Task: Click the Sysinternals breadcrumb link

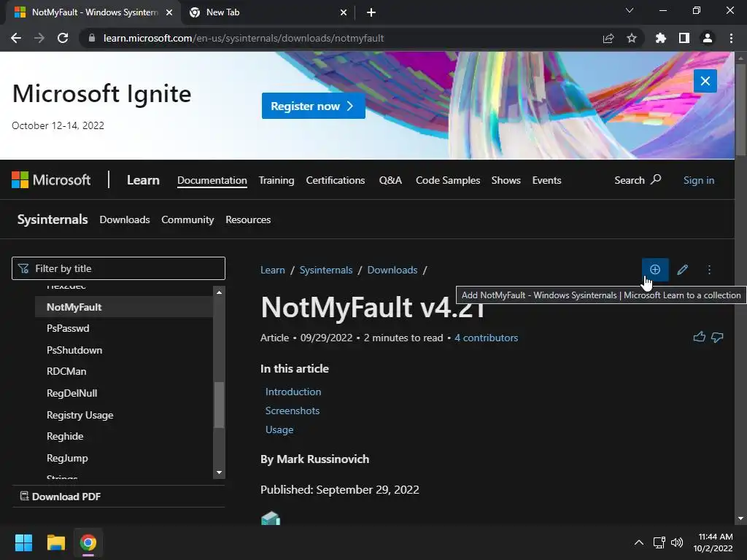Action: [x=326, y=270]
